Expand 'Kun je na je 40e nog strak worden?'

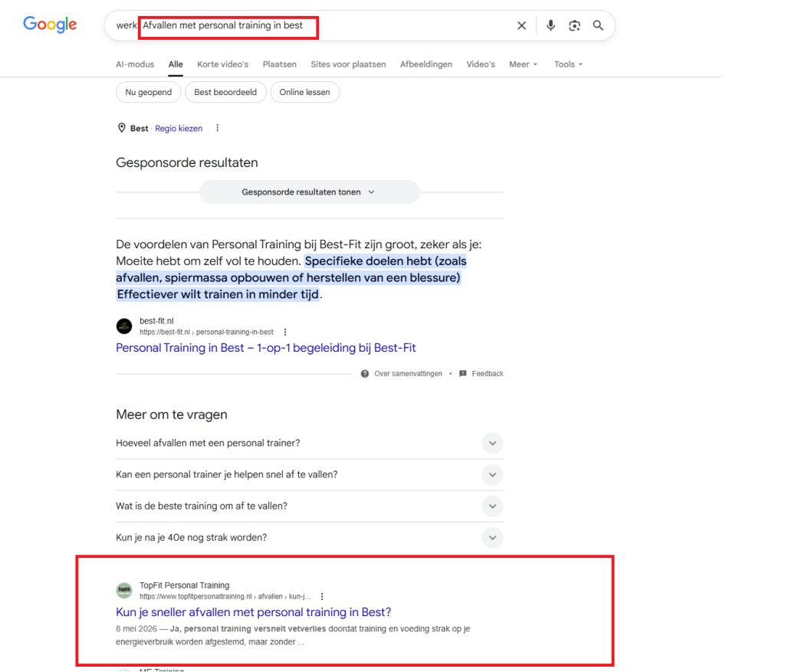click(x=310, y=538)
